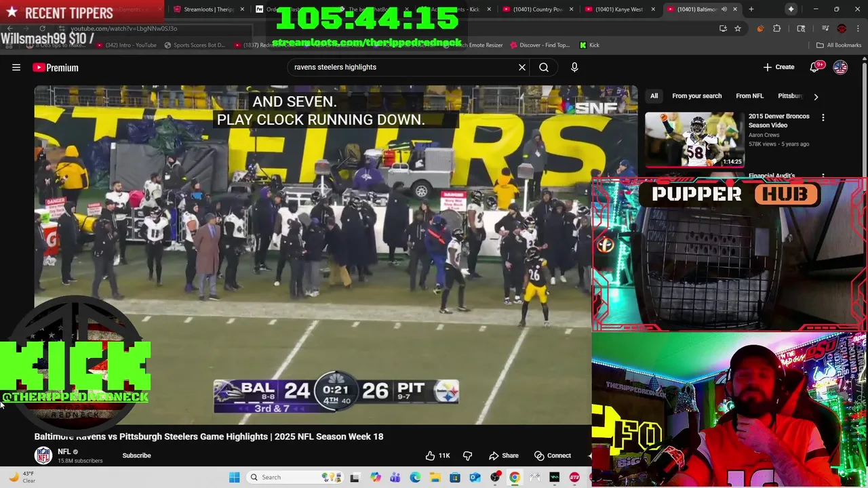The width and height of the screenshot is (868, 488).
Task: Open Microsoft Teams taskbar icon
Action: click(395, 477)
